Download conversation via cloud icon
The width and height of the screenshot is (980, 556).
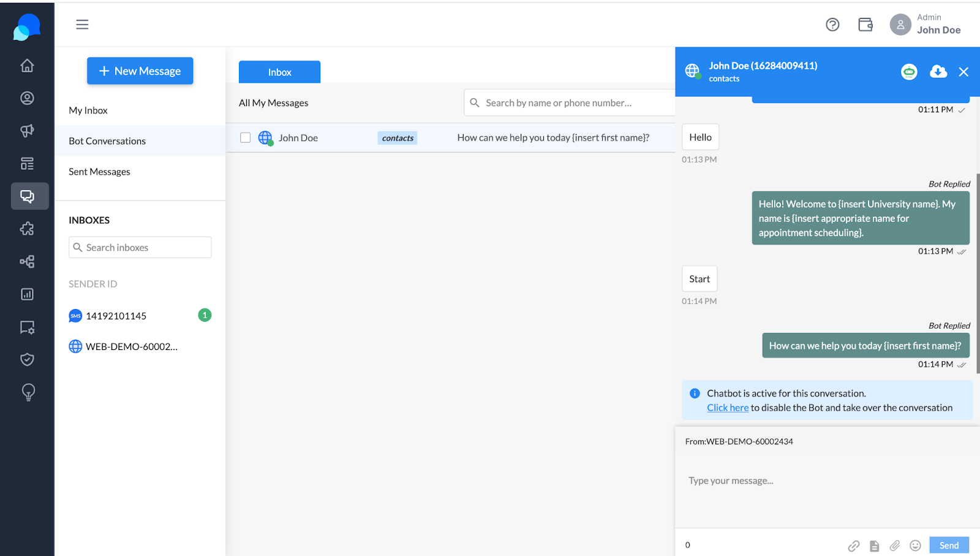pos(938,72)
